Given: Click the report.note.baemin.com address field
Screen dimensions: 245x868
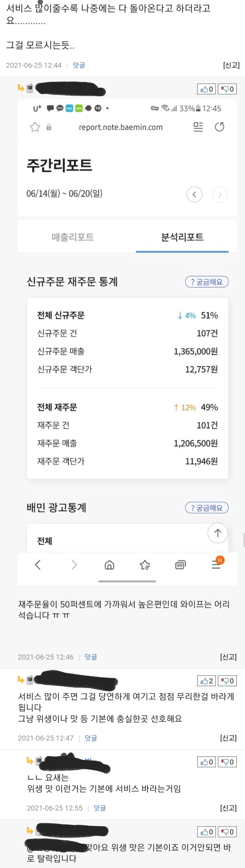Looking at the screenshot, I should [121, 127].
